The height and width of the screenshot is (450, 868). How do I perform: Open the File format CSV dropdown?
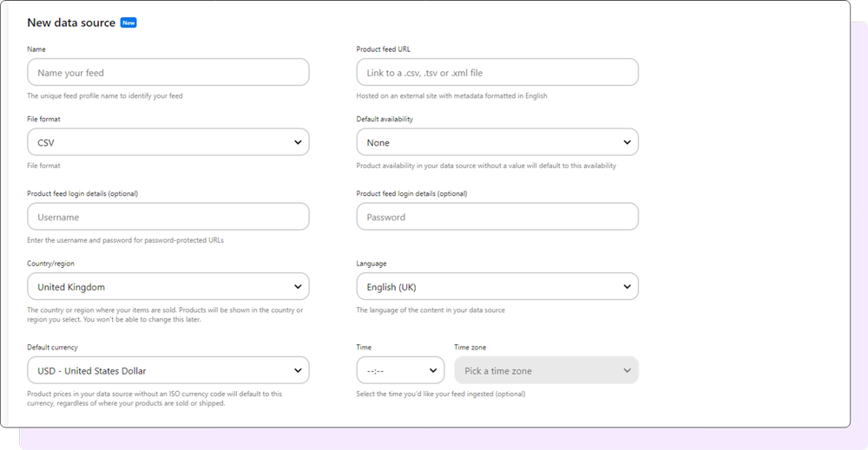click(168, 142)
